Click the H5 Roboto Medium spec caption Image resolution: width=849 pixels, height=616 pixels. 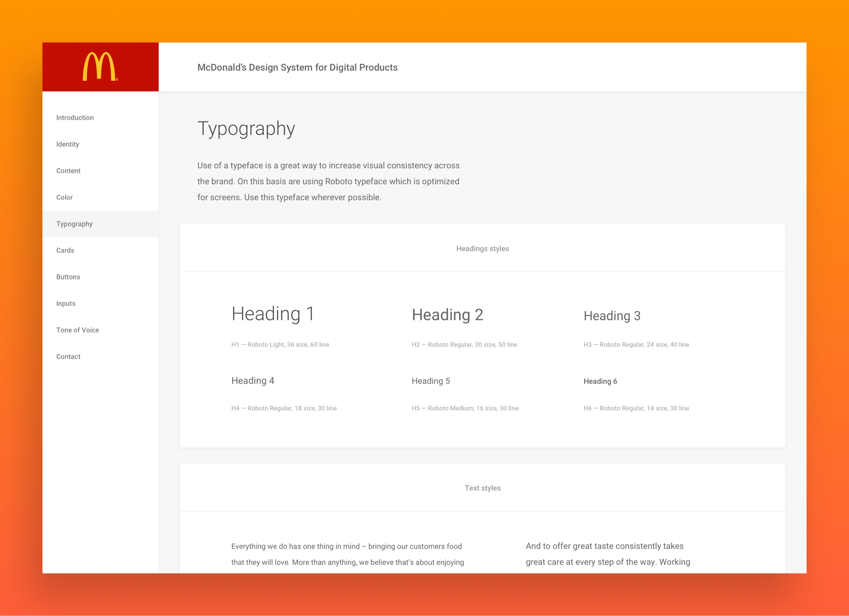465,408
